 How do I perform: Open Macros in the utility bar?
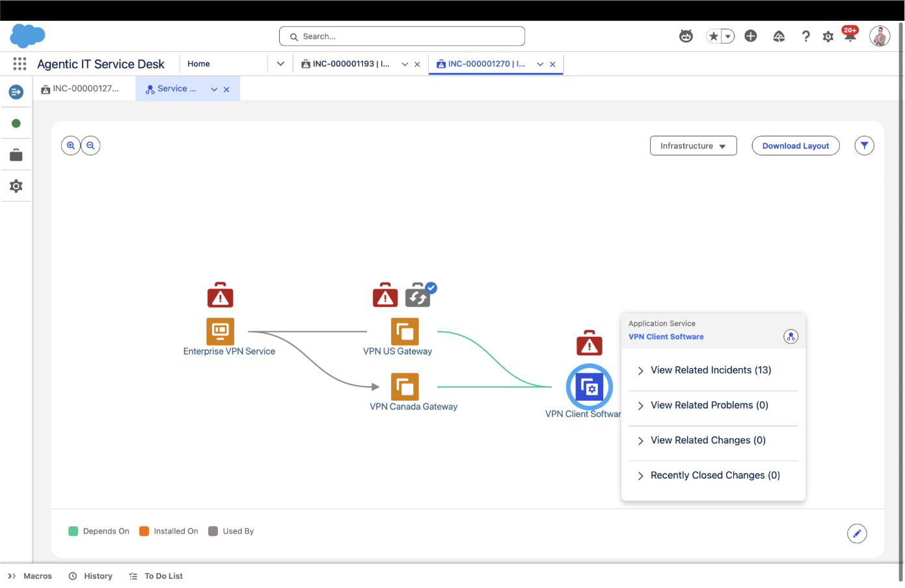(x=30, y=576)
